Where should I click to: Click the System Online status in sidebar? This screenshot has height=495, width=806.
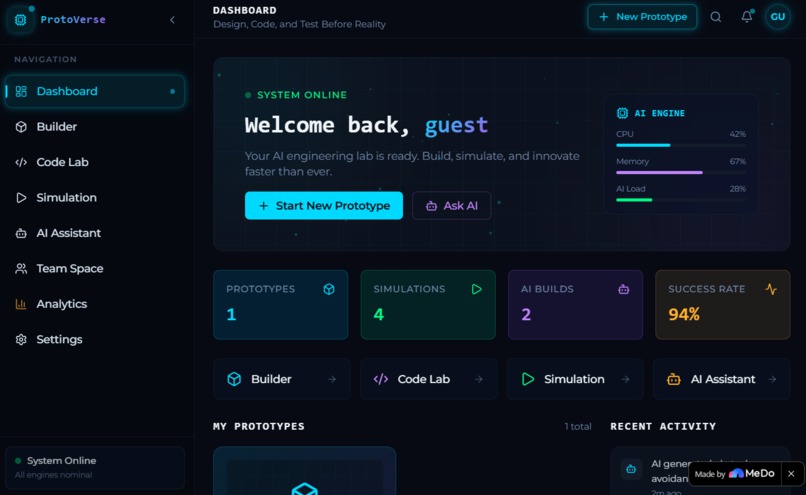pyautogui.click(x=95, y=467)
